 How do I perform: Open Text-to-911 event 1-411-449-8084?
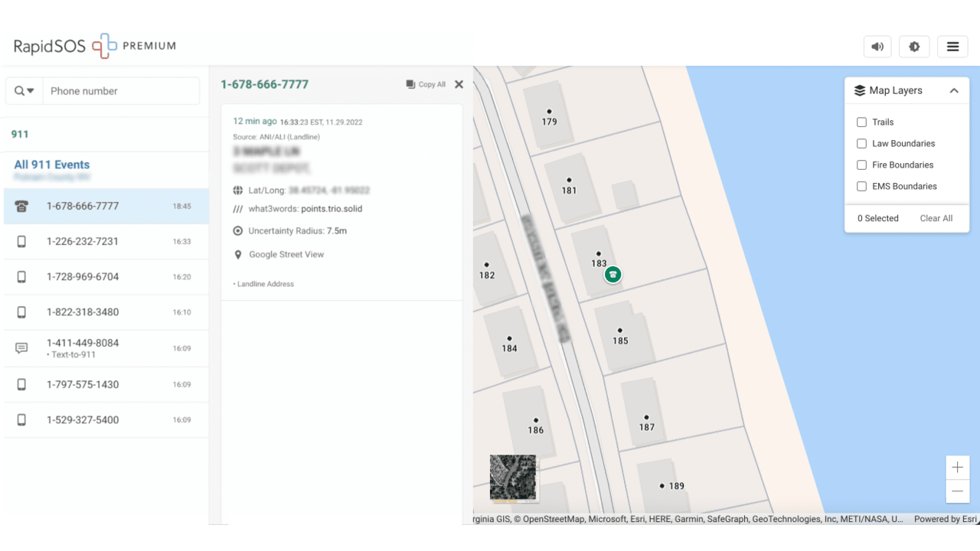tap(106, 348)
